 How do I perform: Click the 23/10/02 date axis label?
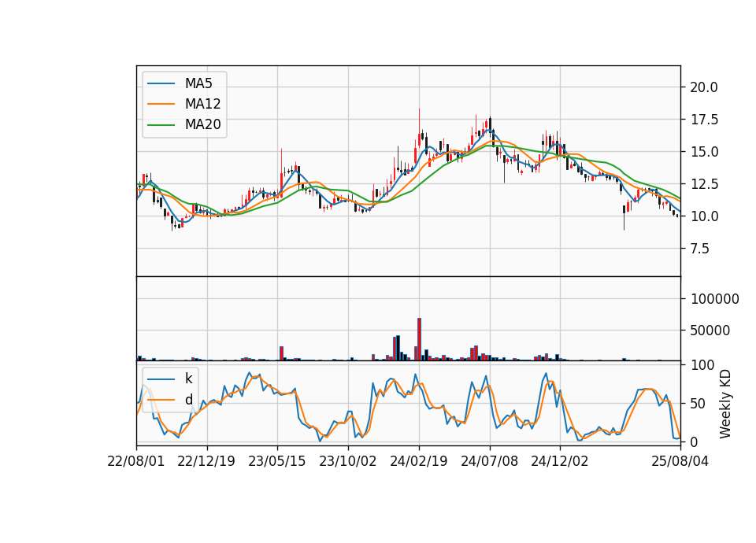(x=347, y=461)
